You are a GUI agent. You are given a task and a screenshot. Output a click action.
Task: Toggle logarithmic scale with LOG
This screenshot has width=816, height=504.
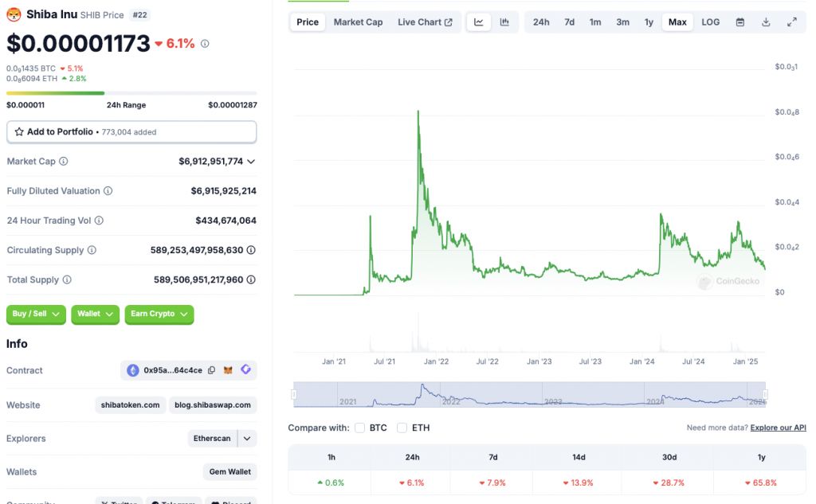coord(710,21)
